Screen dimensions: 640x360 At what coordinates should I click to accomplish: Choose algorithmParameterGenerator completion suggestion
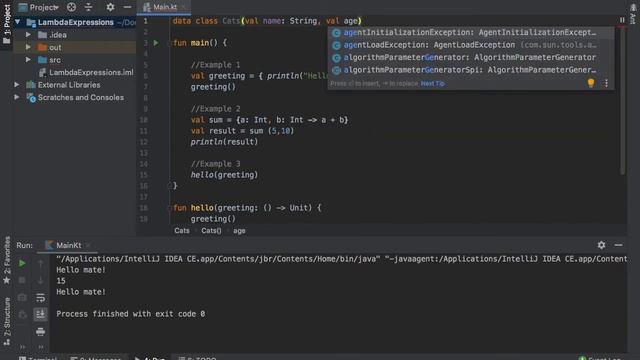click(x=470, y=58)
